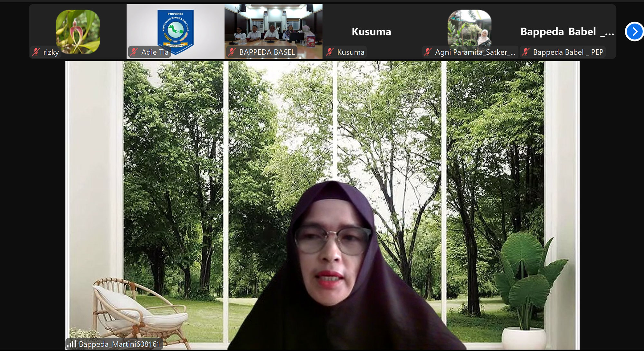Click Kusuma's muted microphone icon
The height and width of the screenshot is (351, 644).
[330, 52]
